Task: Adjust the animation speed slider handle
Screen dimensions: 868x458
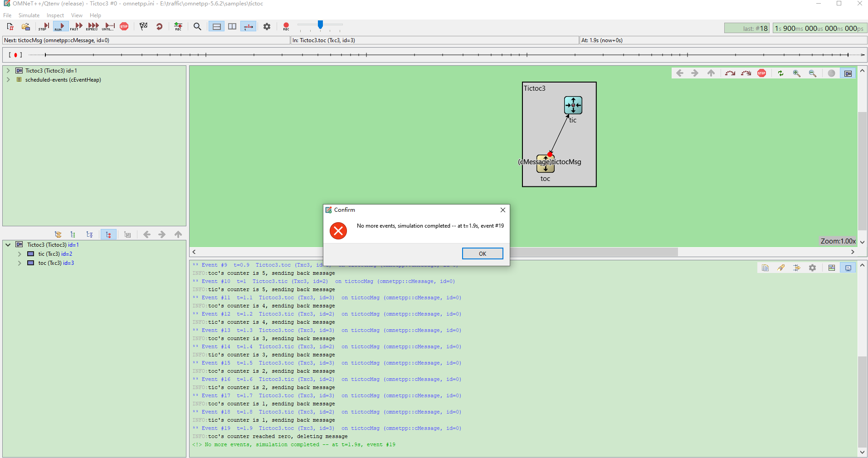Action: [321, 25]
